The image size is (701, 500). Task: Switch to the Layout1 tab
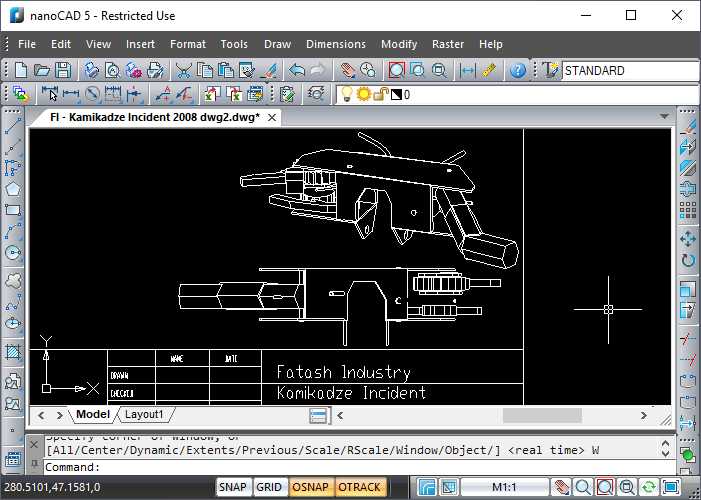coord(145,414)
